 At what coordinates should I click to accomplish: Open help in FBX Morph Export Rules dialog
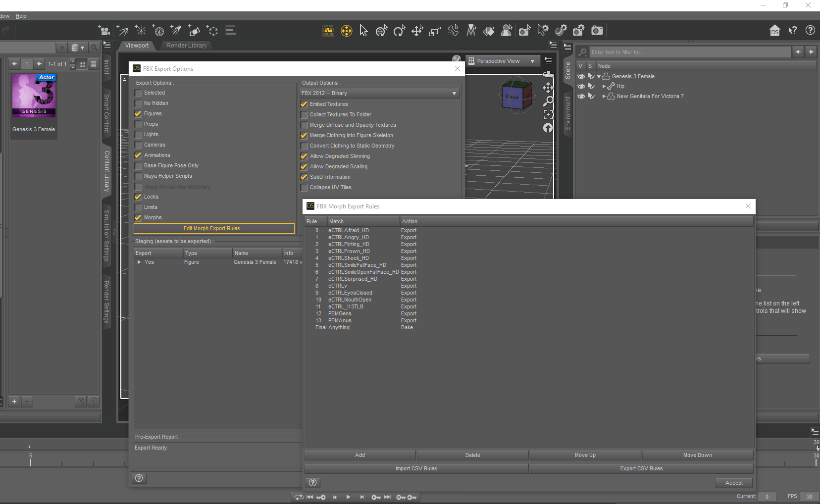[312, 483]
